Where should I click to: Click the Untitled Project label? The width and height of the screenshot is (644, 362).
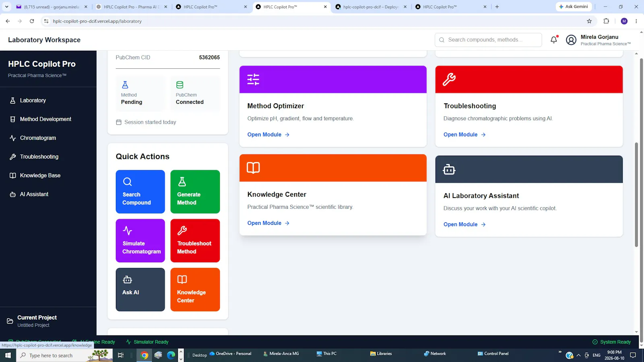pyautogui.click(x=33, y=325)
